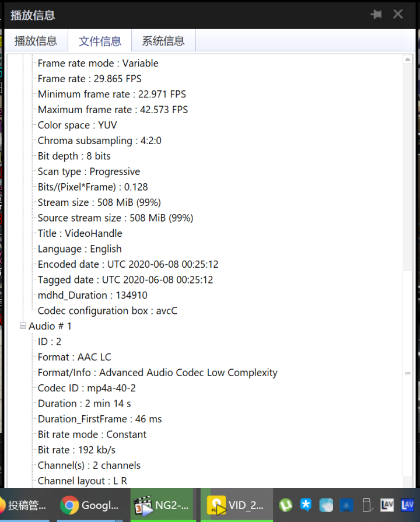Select the Format : AAC LC row
Viewport: 420px width, 522px height.
74,357
